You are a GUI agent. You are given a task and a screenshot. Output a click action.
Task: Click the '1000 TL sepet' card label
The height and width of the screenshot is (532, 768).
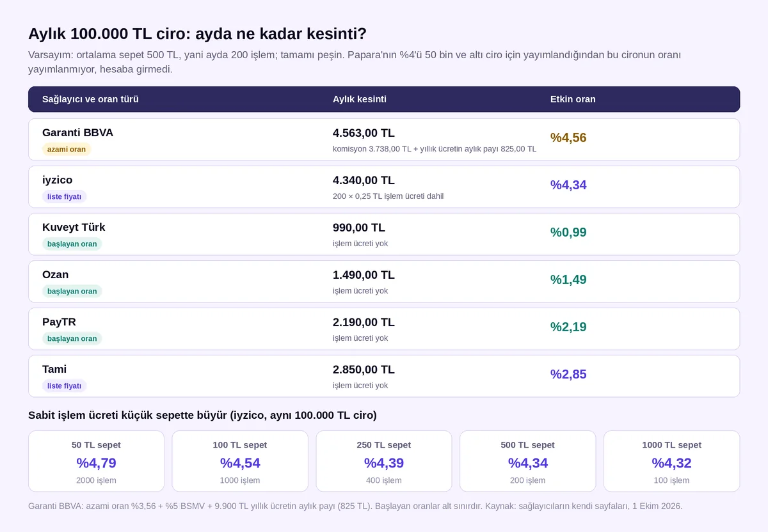click(x=672, y=445)
